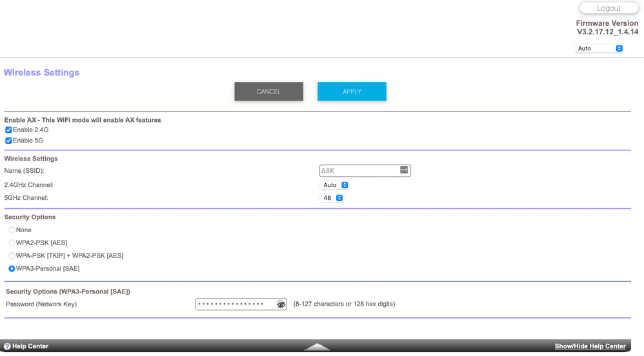Toggle password visibility eye icon
This screenshot has height=356, width=644.
[281, 304]
